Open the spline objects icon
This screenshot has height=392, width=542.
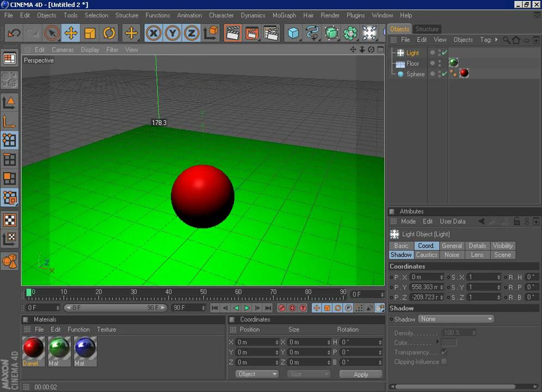click(312, 33)
